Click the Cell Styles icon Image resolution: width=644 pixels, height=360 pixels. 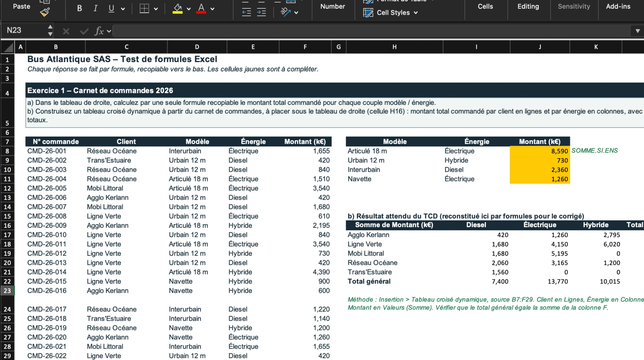[x=368, y=13]
